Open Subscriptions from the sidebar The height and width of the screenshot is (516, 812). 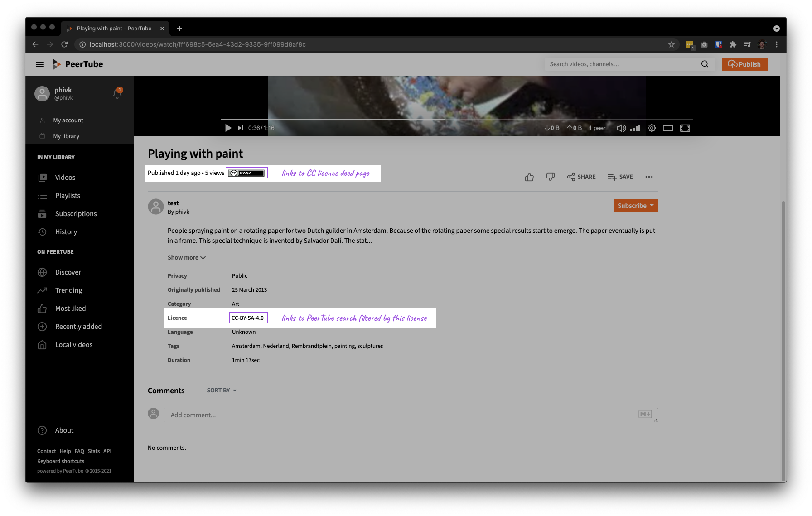pyautogui.click(x=42, y=213)
